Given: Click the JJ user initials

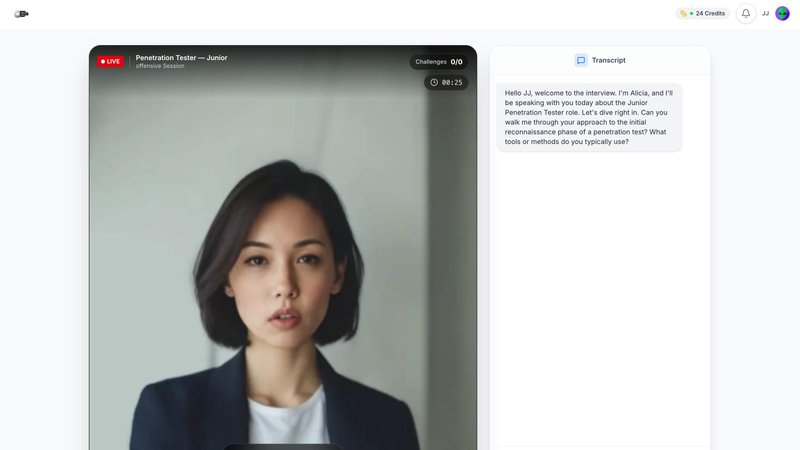Looking at the screenshot, I should [765, 14].
